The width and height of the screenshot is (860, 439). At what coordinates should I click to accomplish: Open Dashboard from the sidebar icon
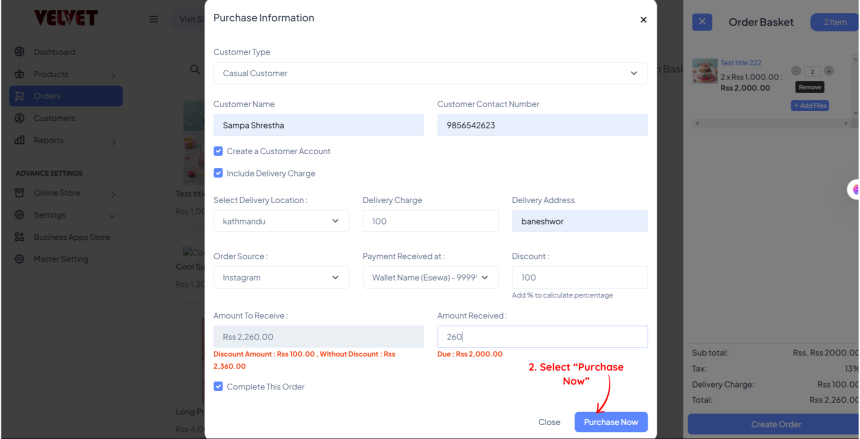click(20, 52)
